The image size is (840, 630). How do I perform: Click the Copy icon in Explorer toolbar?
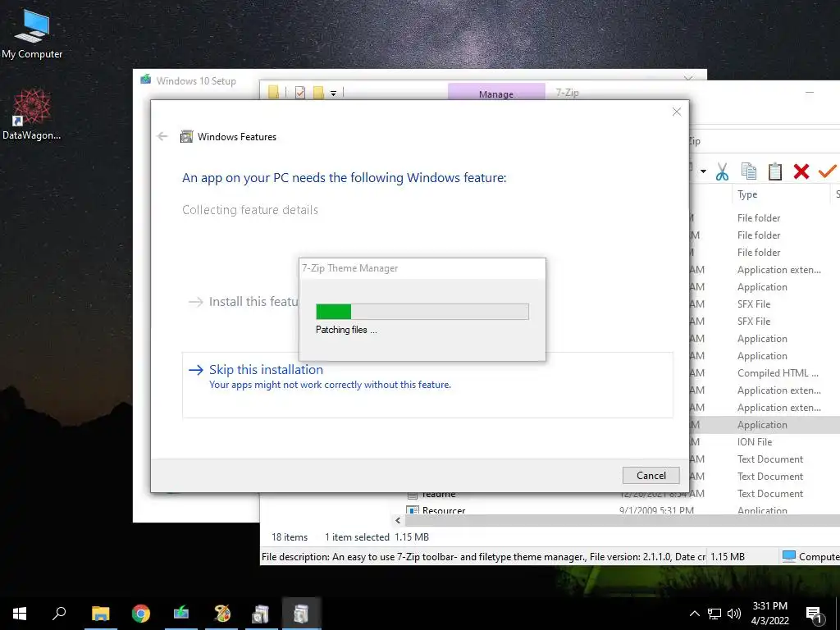pyautogui.click(x=748, y=171)
